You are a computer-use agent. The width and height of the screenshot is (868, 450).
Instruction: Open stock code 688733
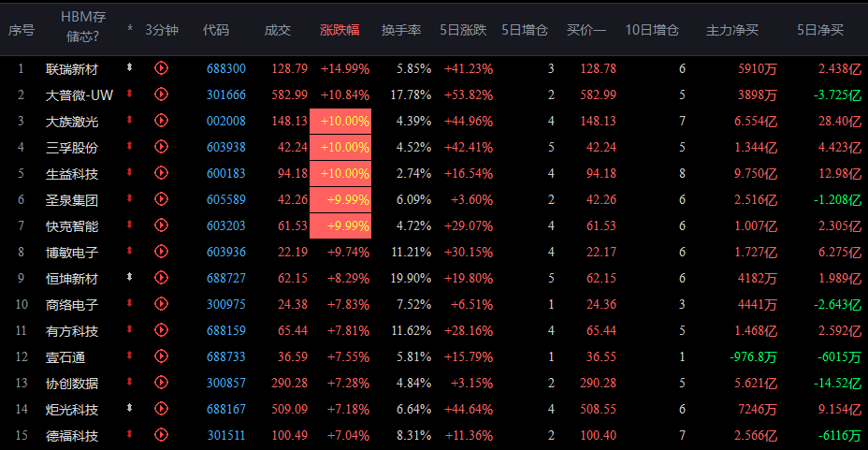[225, 356]
